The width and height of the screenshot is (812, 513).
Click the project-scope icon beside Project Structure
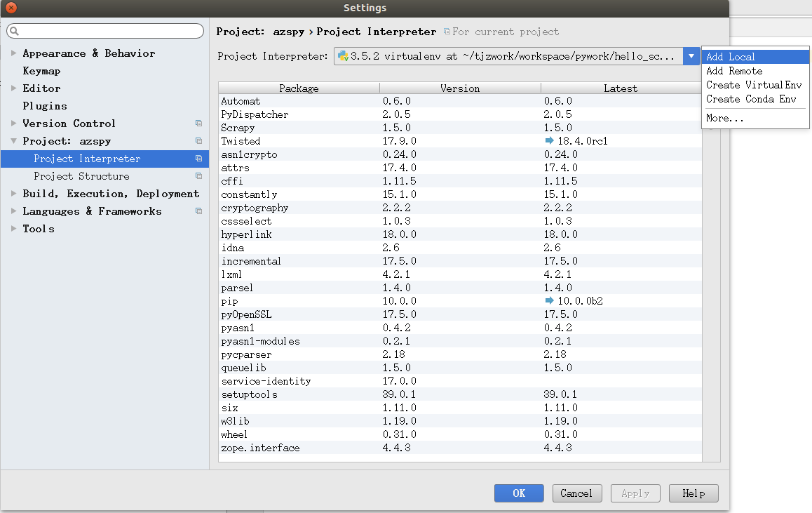[198, 176]
